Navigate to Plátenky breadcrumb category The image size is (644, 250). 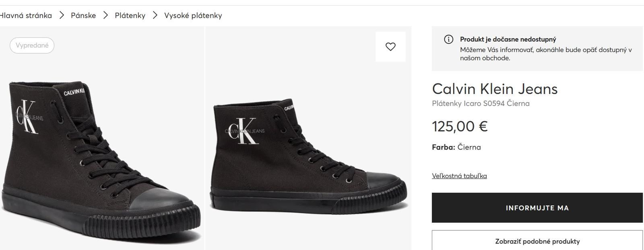click(130, 15)
